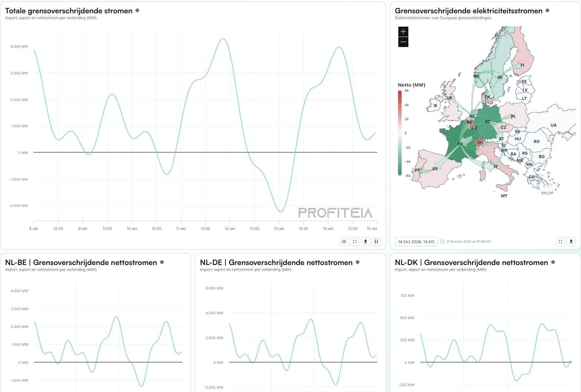
Task: Select Spain (ES) on the map
Action: point(435,169)
